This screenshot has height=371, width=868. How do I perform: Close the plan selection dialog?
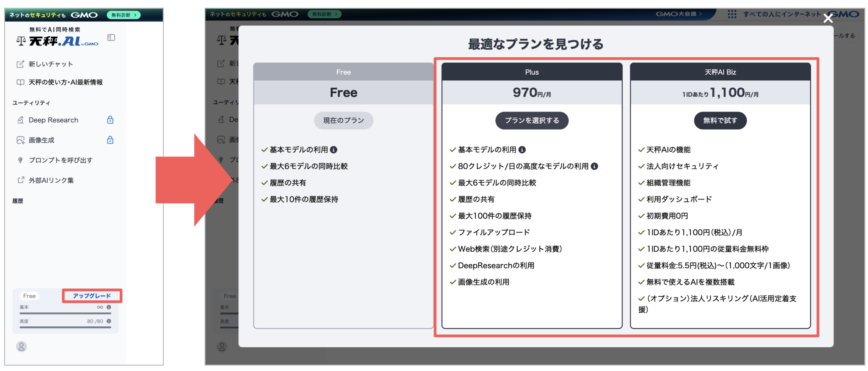coord(828,18)
